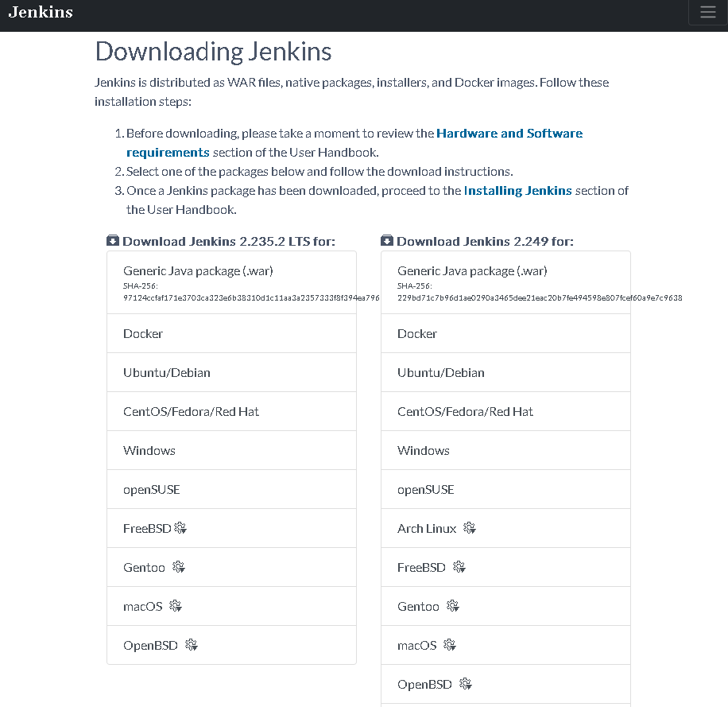Open Hardware and Software requirements link

[354, 143]
